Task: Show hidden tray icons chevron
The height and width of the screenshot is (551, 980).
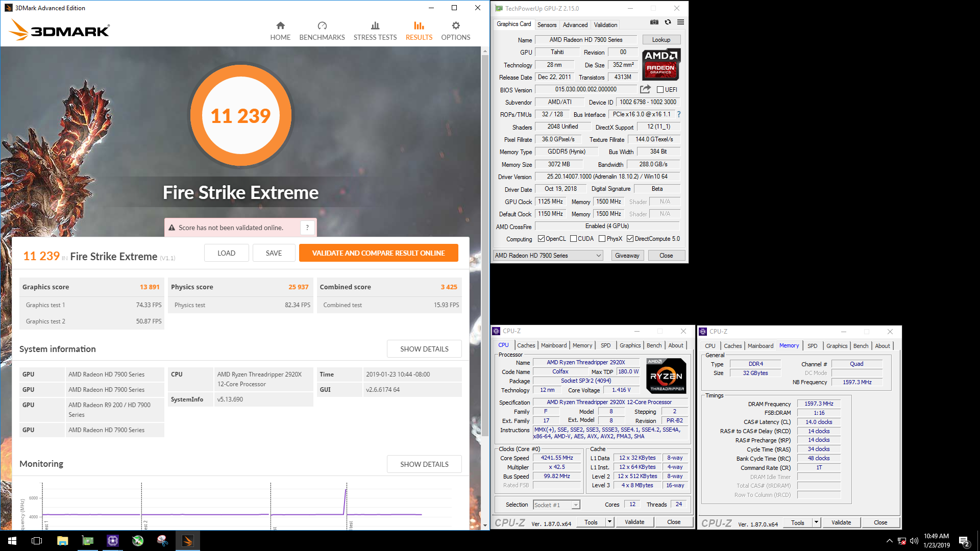Action: click(890, 541)
